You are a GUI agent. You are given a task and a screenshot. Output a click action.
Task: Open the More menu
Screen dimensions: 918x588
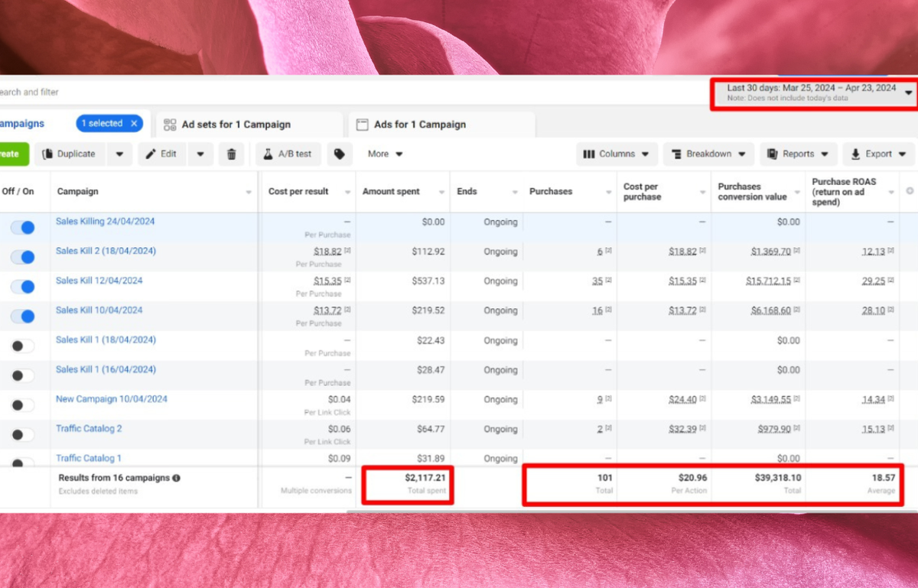(x=385, y=154)
